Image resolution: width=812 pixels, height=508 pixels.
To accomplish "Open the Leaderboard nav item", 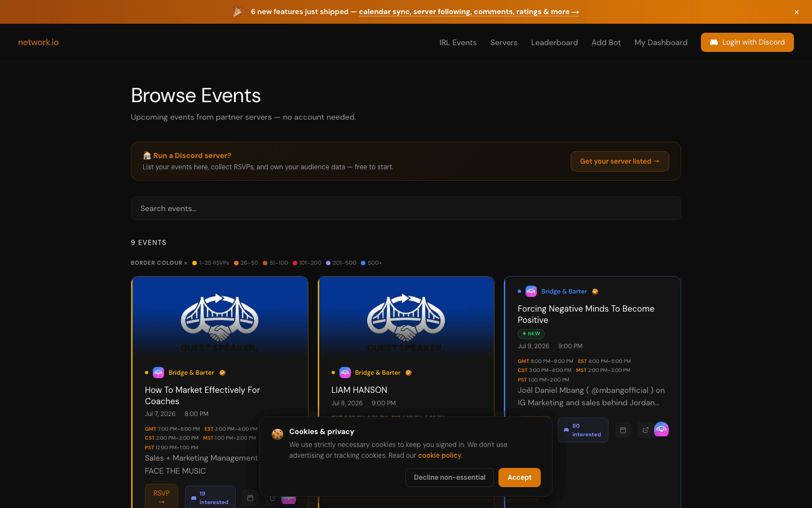I will click(554, 42).
